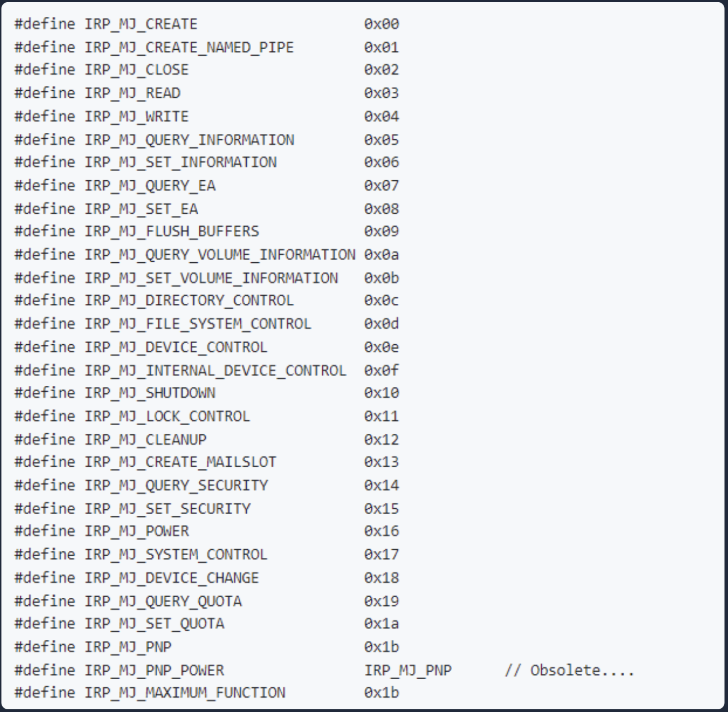Click the IRP_MJ_FILE_SYSTEM_CONTROL identifier
Viewport: 728px width, 712px height.
[x=197, y=324]
